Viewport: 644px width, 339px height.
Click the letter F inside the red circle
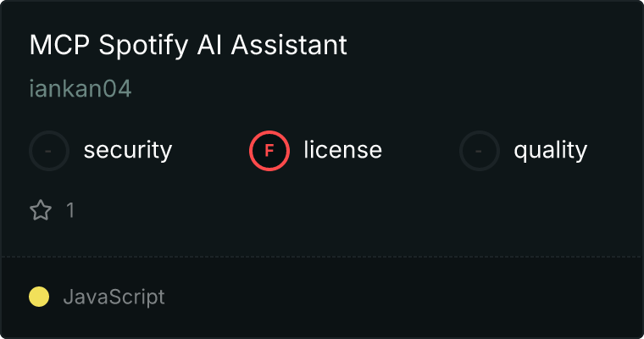[x=269, y=151]
